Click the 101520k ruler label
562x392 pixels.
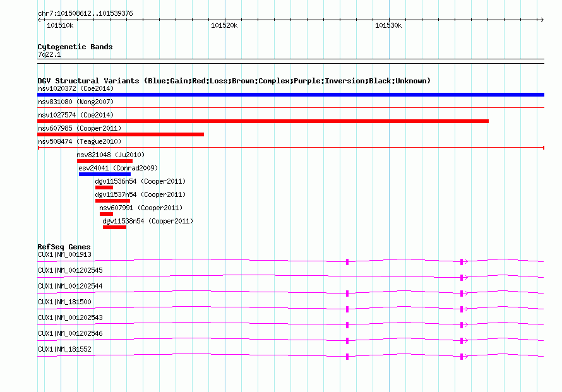224,25
